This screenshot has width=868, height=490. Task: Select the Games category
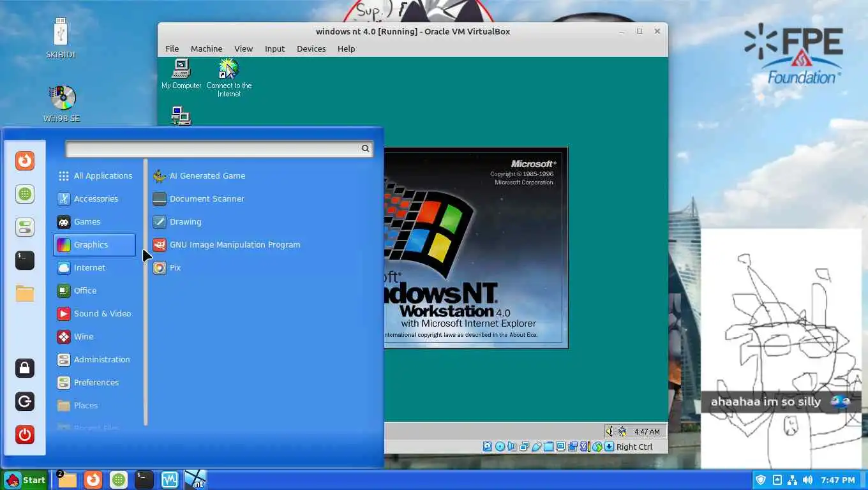94,222
